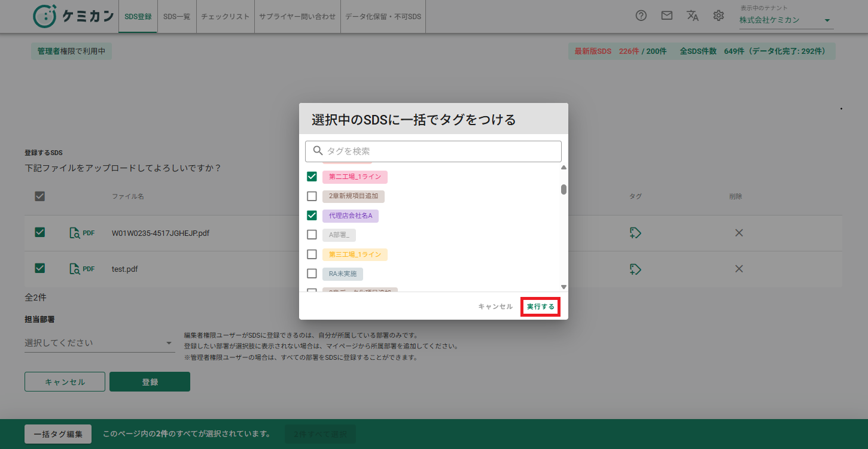Click the 最新版SDS 226件 / 200件 counter
Viewport: 868px width, 449px height.
[x=620, y=51]
